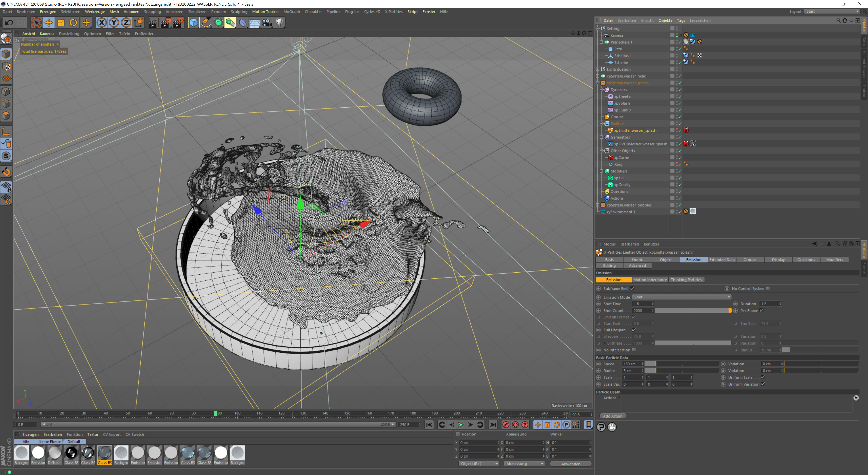Click the Add Action button
Screen dimensions: 868x475
(613, 416)
